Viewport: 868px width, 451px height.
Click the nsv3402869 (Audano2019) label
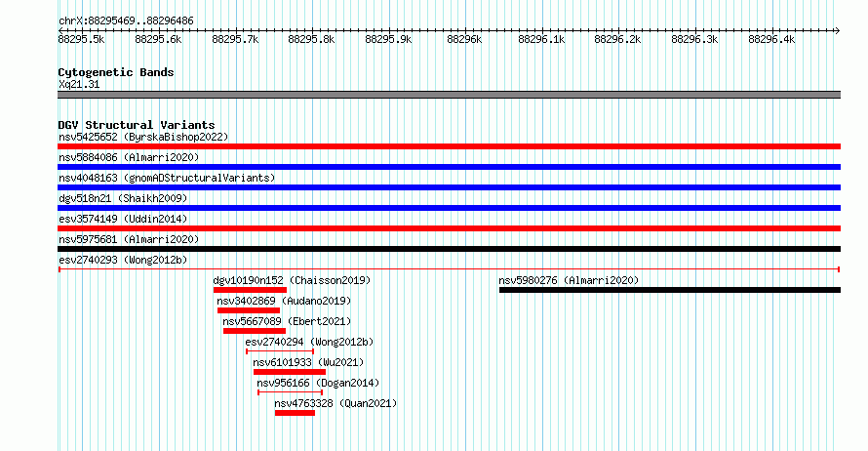[x=284, y=301]
